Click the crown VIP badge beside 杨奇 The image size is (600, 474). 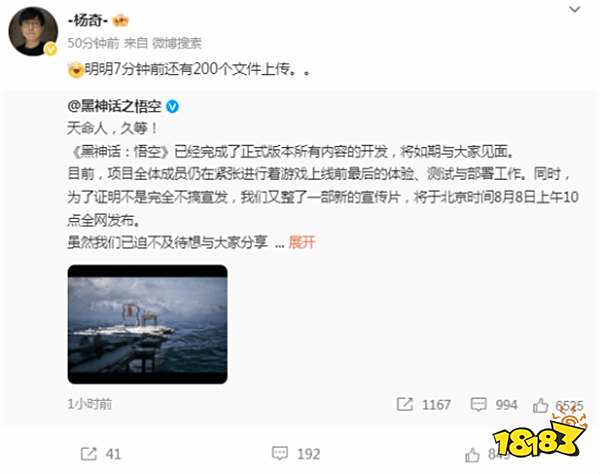[121, 21]
